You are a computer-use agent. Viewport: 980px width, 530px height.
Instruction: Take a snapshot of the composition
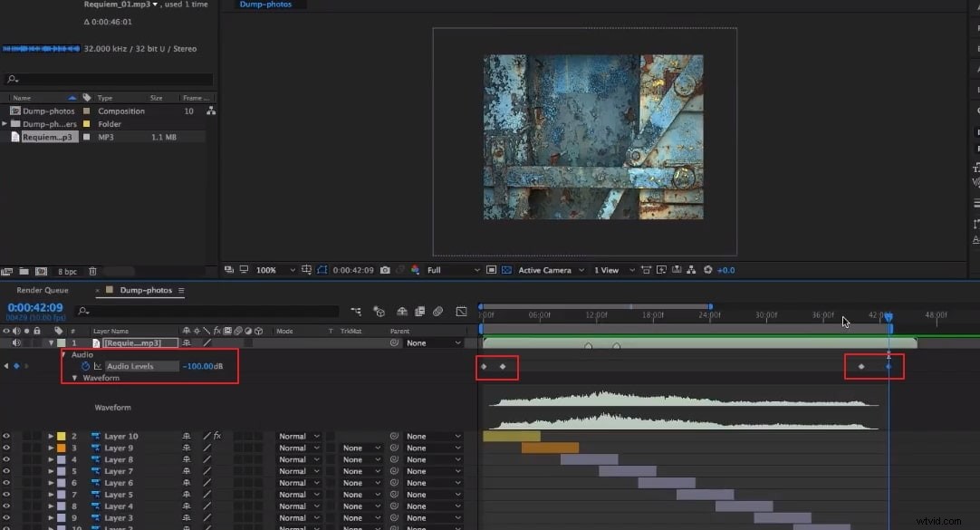(385, 270)
